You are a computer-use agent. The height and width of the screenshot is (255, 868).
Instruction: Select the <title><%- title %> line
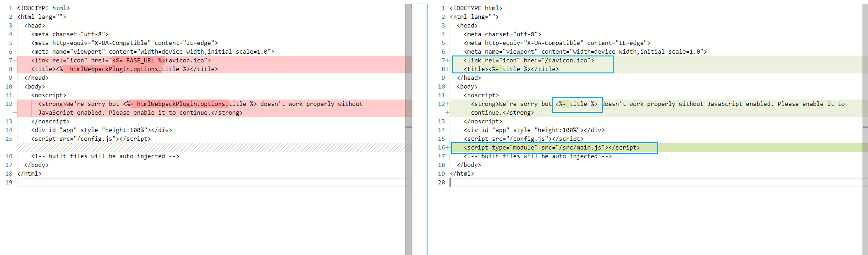point(511,69)
